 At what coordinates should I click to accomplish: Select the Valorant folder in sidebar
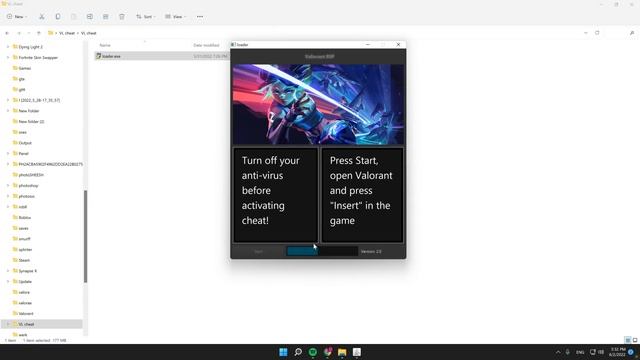pos(26,313)
